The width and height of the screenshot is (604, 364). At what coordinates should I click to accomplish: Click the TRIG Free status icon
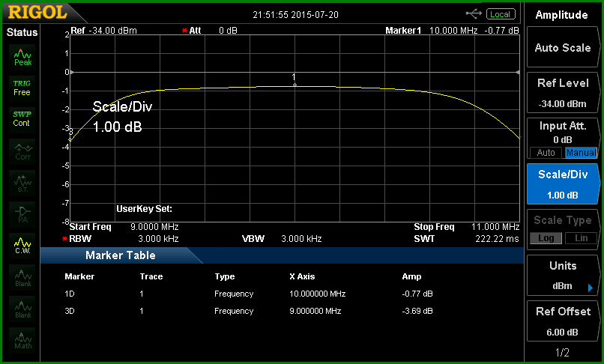point(22,88)
